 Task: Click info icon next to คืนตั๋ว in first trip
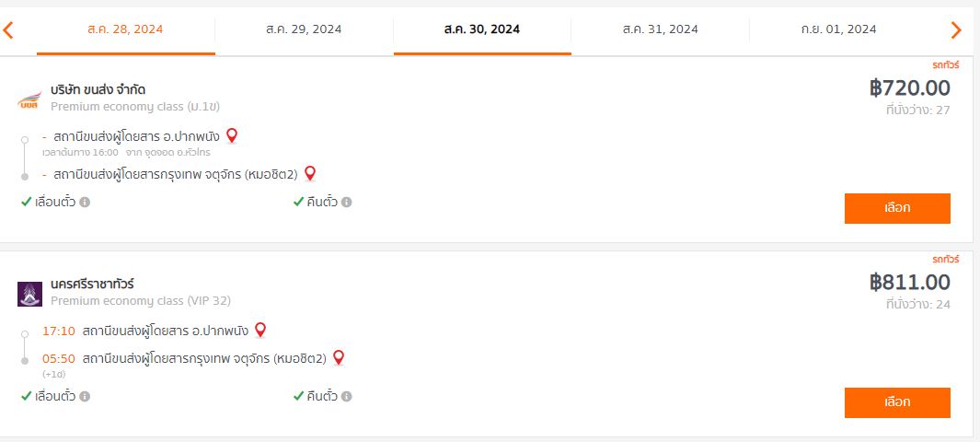(346, 202)
